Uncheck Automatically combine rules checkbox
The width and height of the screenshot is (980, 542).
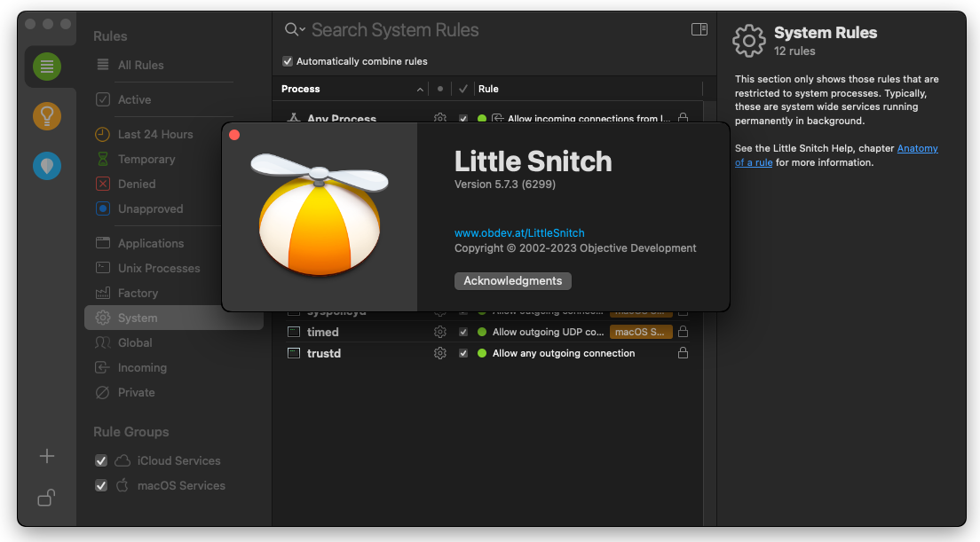tap(288, 61)
